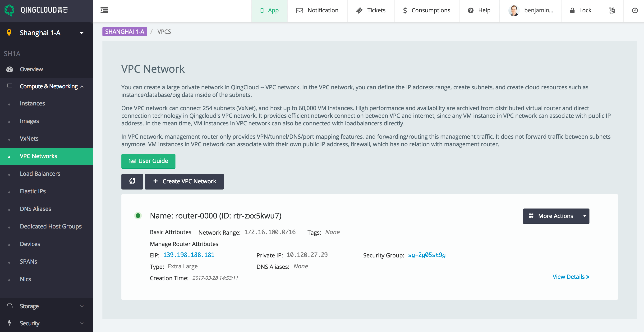
Task: Click benjamin's profile avatar
Action: coord(514,10)
